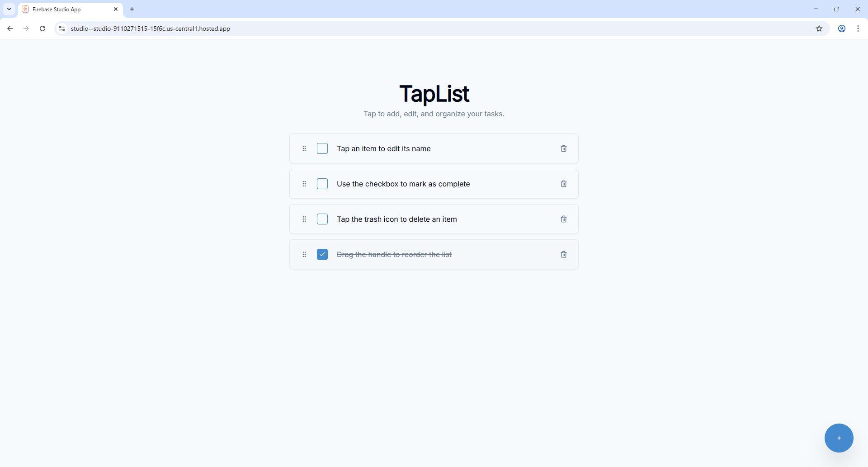Delete the "Use the checkbox to mark as complete" task
Image resolution: width=868 pixels, height=467 pixels.
tap(563, 183)
